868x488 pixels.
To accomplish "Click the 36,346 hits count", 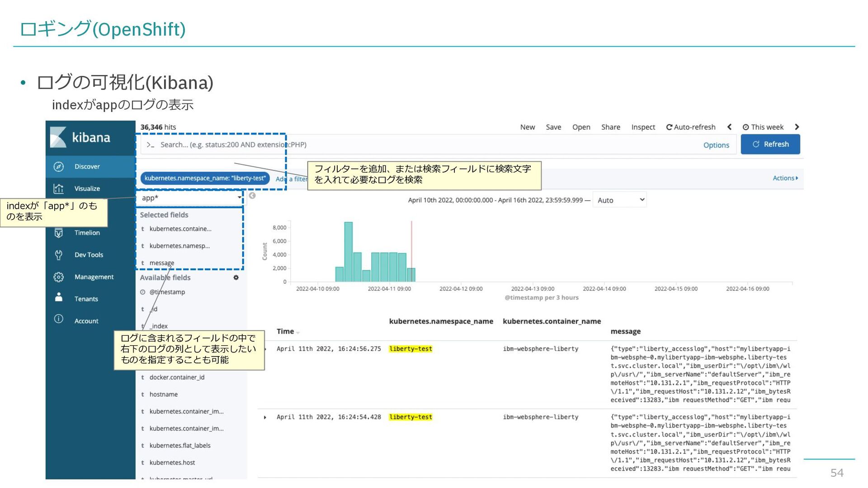I will [158, 127].
